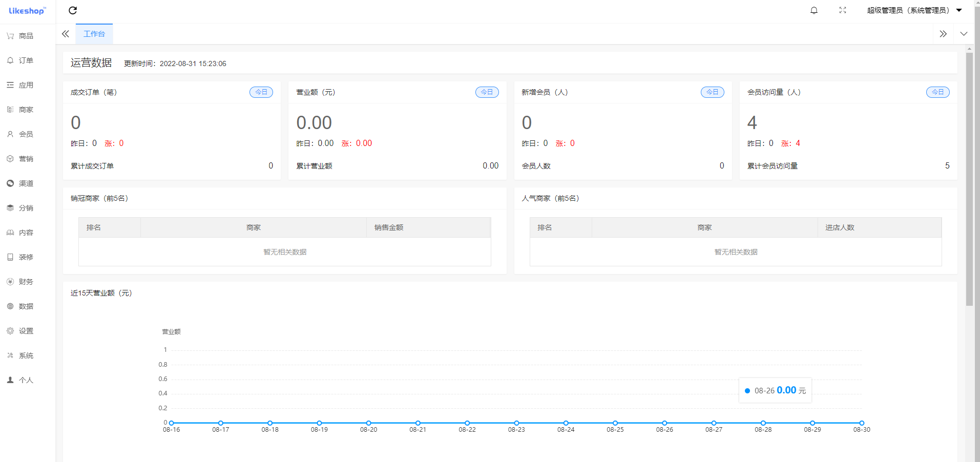This screenshot has width=980, height=462.
Task: Click the 销售金额 column header
Action: tap(389, 227)
